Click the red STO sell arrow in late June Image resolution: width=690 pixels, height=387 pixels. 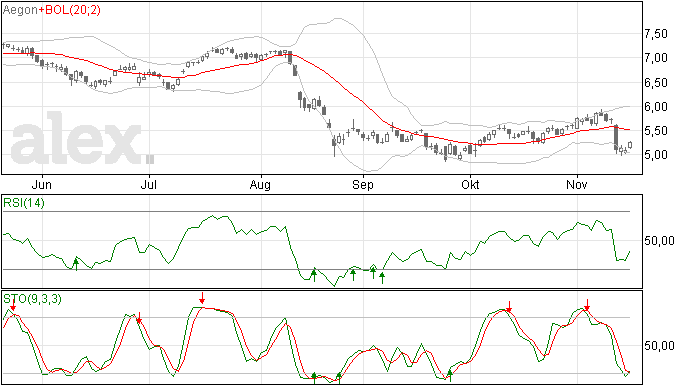tap(139, 318)
